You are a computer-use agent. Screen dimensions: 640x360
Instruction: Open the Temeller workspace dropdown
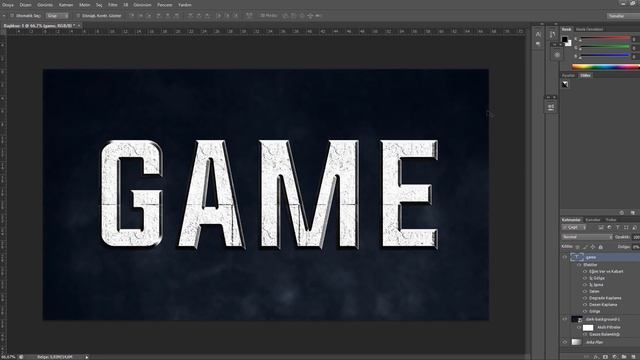click(623, 16)
